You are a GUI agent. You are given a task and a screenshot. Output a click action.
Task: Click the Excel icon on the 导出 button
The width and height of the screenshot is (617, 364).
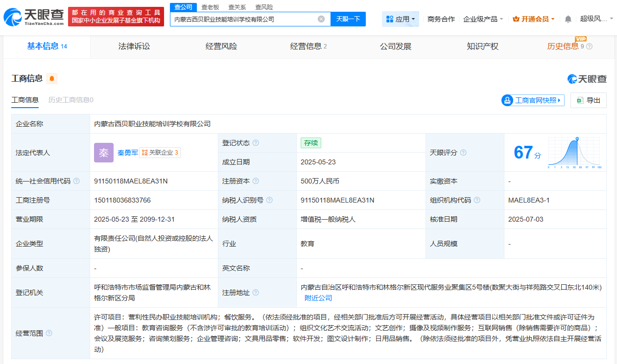(x=579, y=100)
